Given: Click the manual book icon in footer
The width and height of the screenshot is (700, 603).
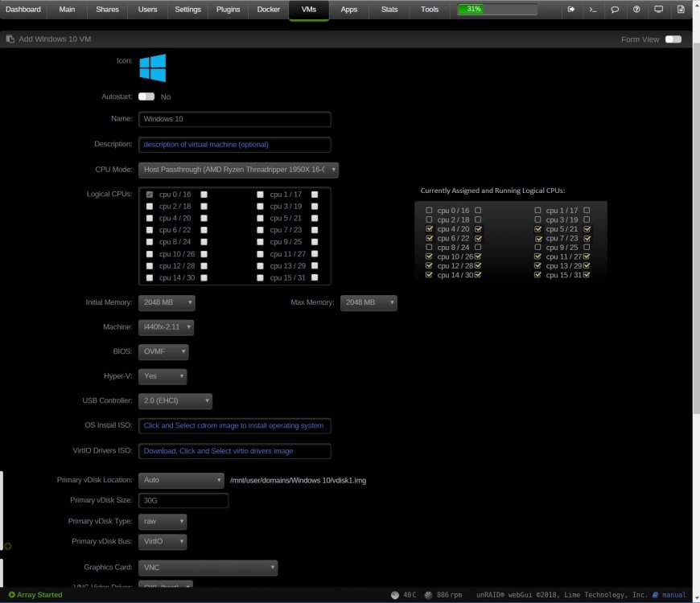Looking at the screenshot, I should coord(656,595).
